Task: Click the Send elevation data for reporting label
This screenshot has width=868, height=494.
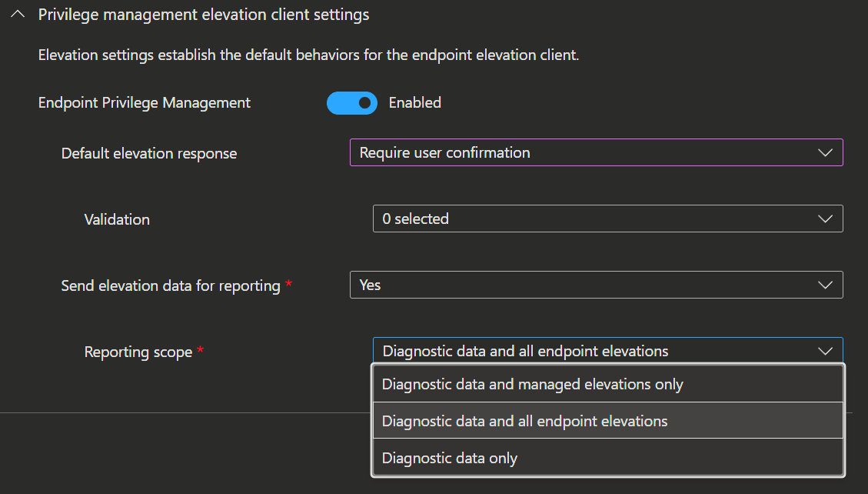Action: tap(171, 285)
